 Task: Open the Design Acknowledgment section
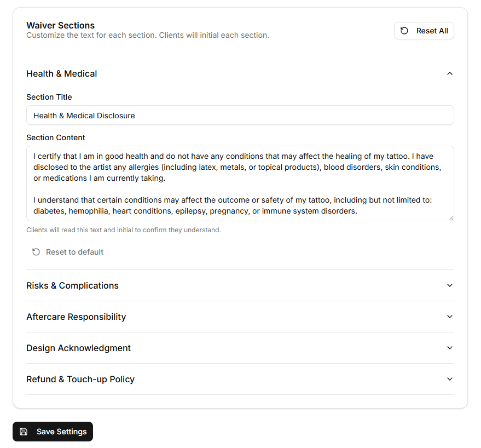tap(240, 348)
